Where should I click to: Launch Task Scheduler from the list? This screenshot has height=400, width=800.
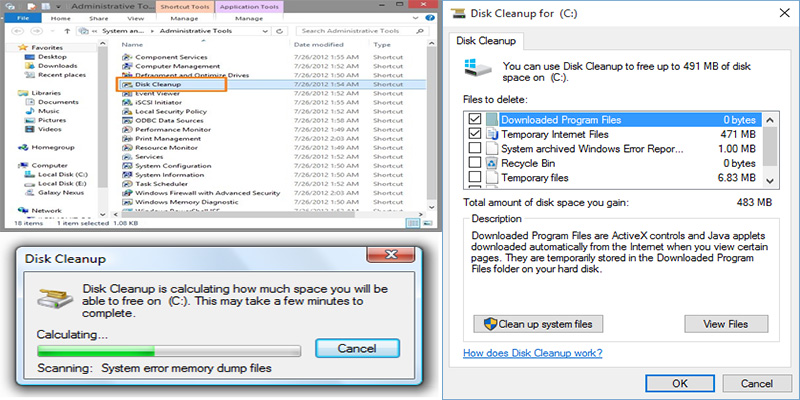click(x=127, y=181)
